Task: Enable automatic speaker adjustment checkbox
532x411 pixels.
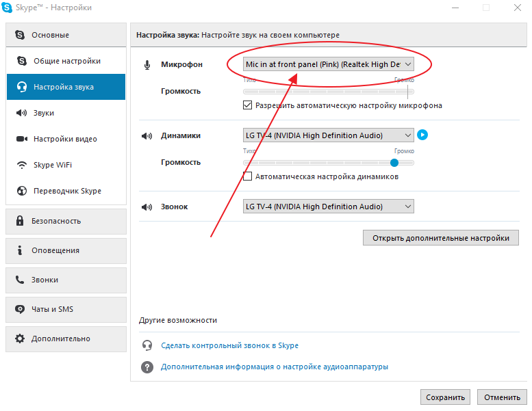Action: [x=248, y=176]
